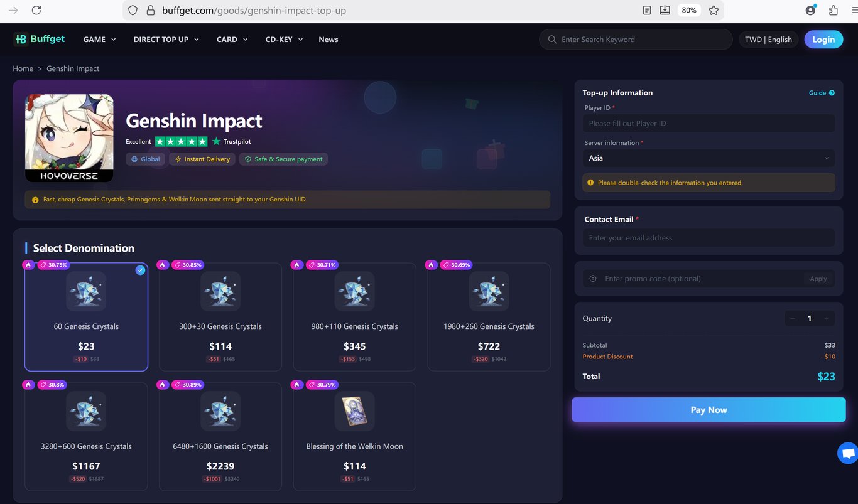This screenshot has height=504, width=858.
Task: Open the browser extensions puzzle icon
Action: click(x=834, y=10)
